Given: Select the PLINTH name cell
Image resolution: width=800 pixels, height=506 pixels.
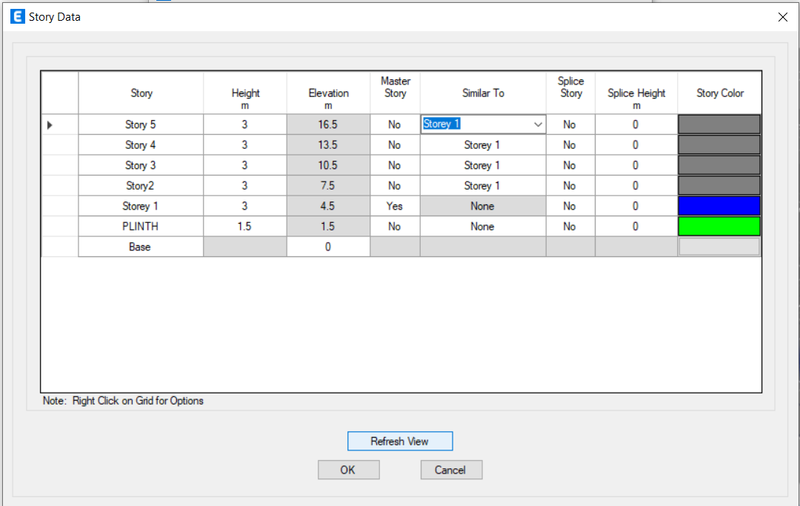Looking at the screenshot, I should click(x=141, y=226).
